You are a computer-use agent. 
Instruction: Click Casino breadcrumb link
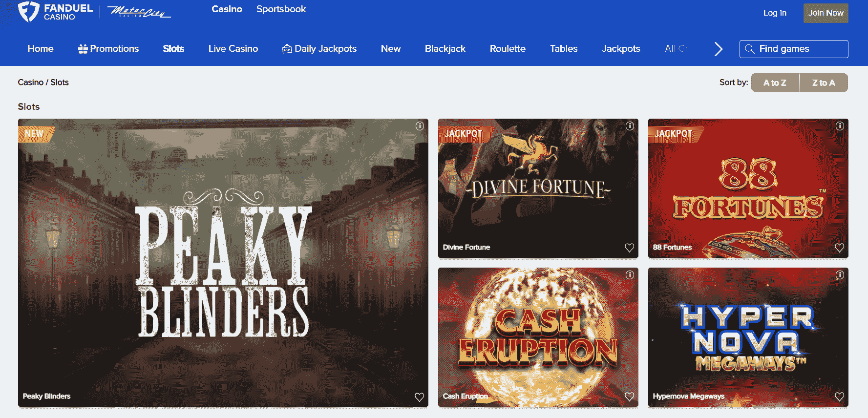[x=31, y=83]
